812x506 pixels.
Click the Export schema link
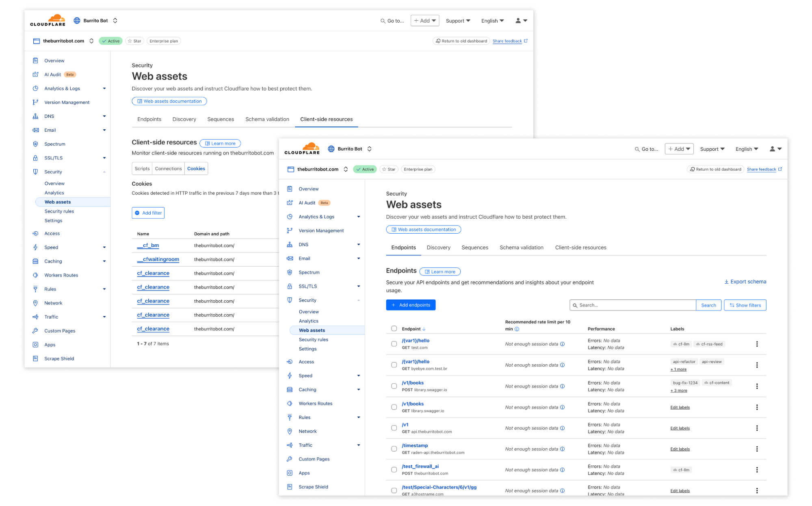pyautogui.click(x=745, y=282)
